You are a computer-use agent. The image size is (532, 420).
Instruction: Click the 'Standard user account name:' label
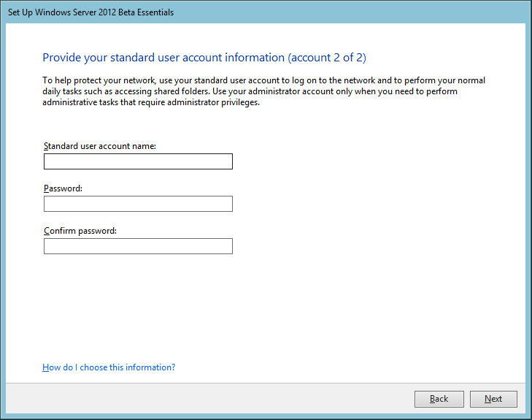pyautogui.click(x=100, y=146)
